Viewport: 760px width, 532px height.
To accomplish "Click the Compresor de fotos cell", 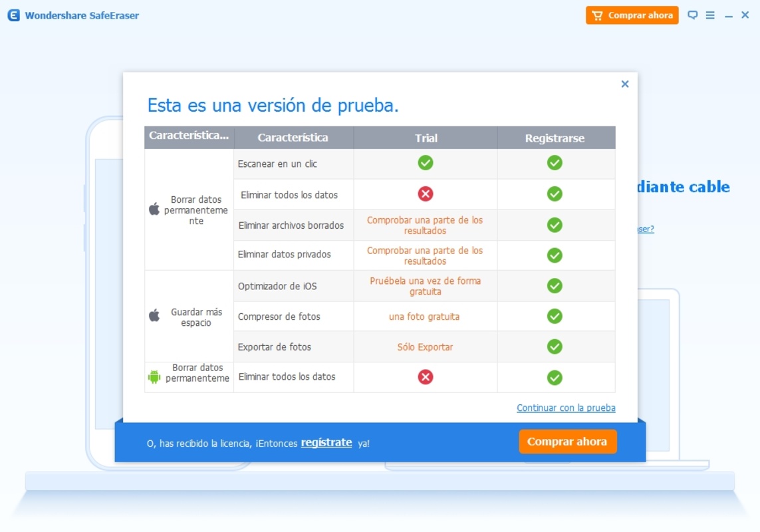I will point(293,316).
